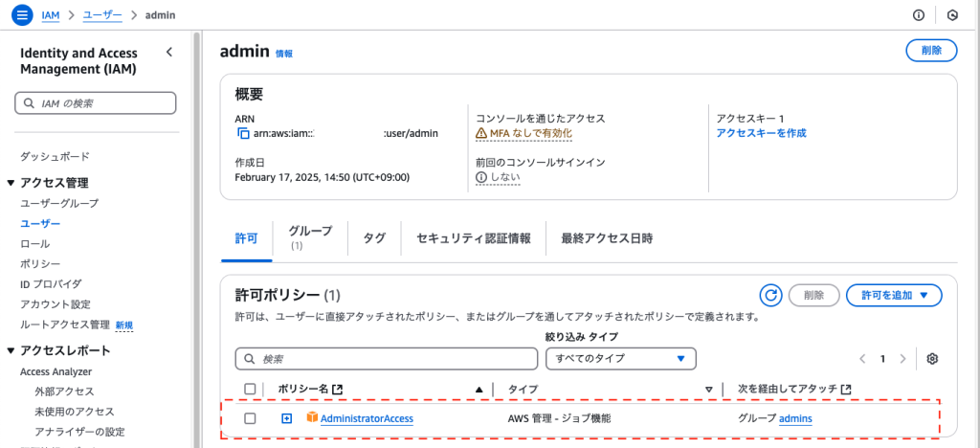Viewport: 980px width, 448px height.
Task: Click the 新規 badge in sidebar
Action: (123, 325)
